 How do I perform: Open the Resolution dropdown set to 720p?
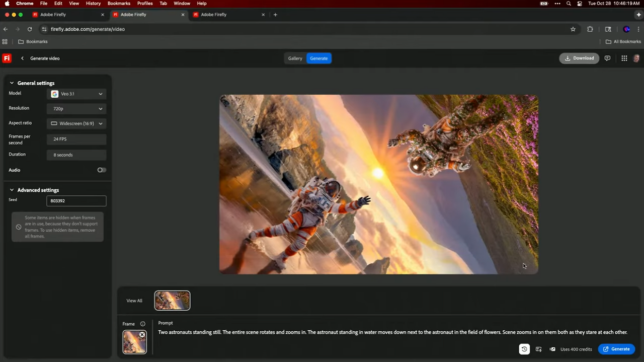point(76,109)
